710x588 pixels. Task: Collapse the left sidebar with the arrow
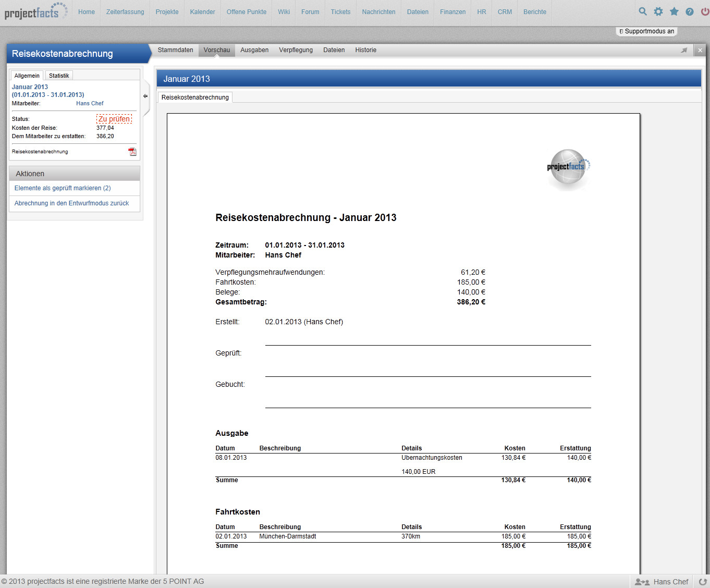145,96
